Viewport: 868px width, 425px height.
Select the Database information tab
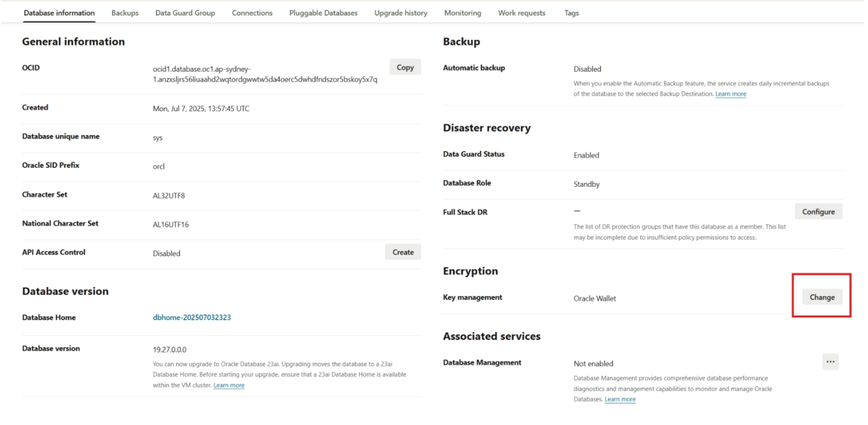pos(59,13)
